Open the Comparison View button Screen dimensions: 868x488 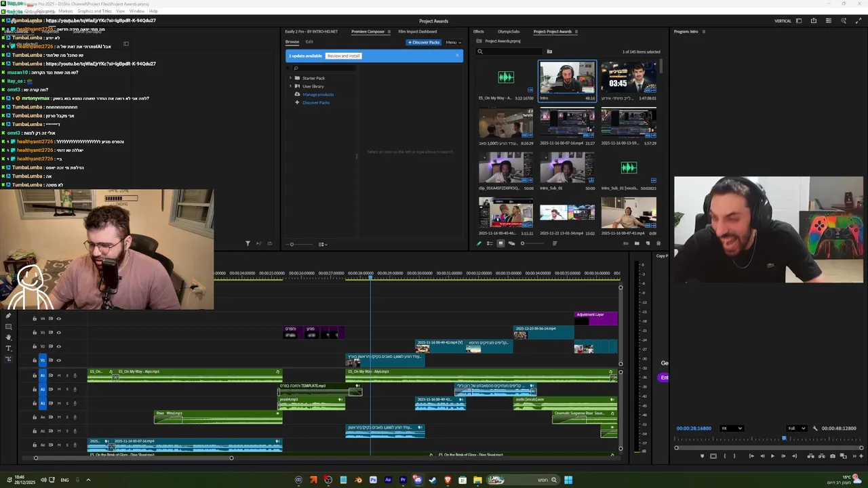point(844,456)
